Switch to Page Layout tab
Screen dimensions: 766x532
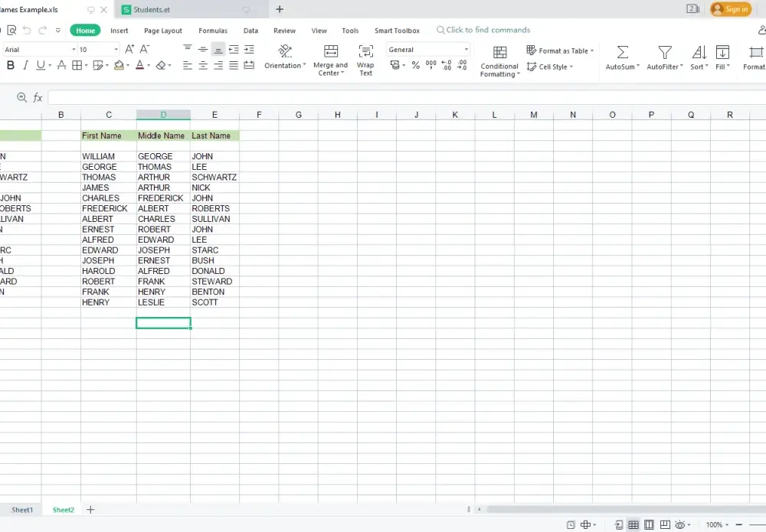click(x=162, y=31)
